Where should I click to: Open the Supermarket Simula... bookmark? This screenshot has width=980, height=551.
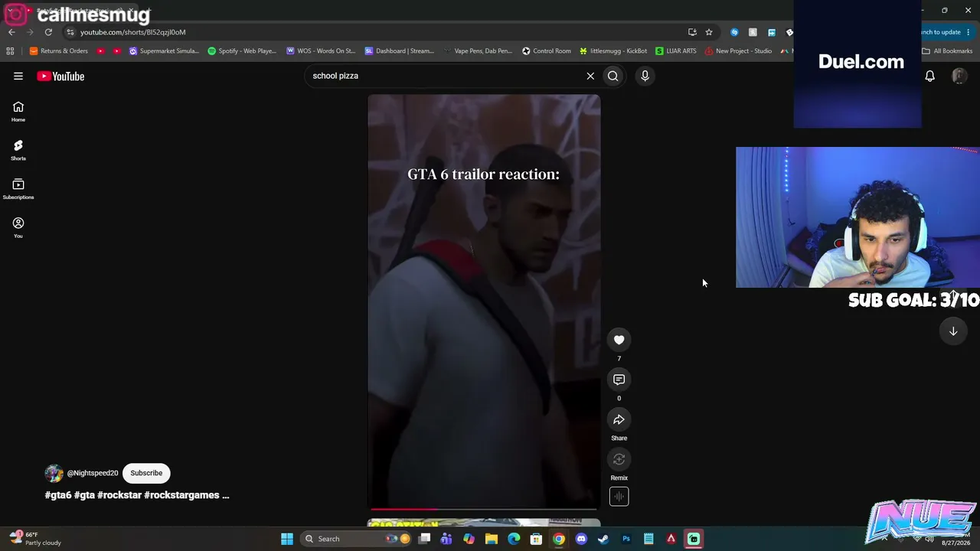coord(164,51)
